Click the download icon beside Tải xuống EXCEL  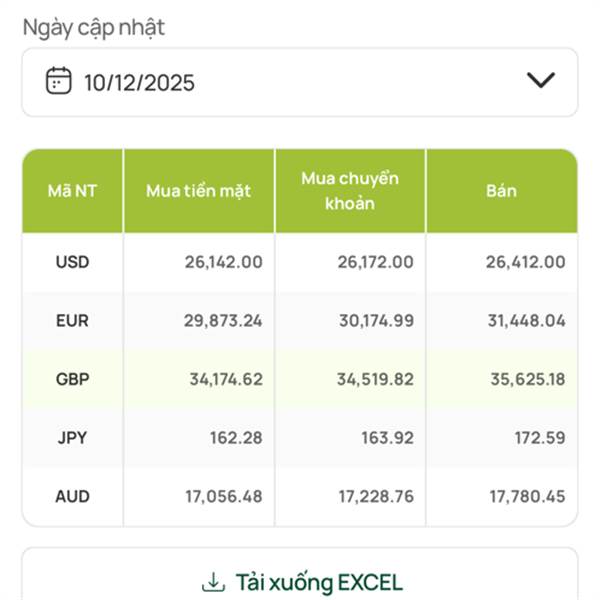point(213,581)
